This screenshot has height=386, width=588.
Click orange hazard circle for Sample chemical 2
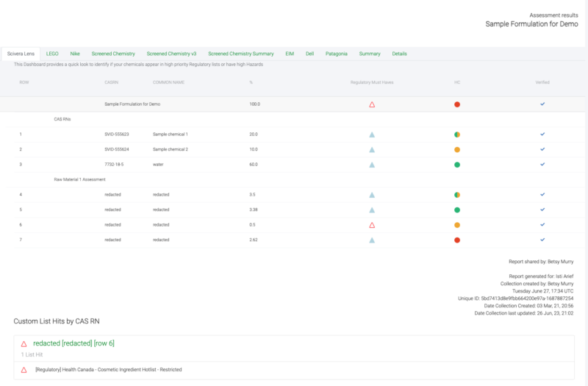click(457, 150)
